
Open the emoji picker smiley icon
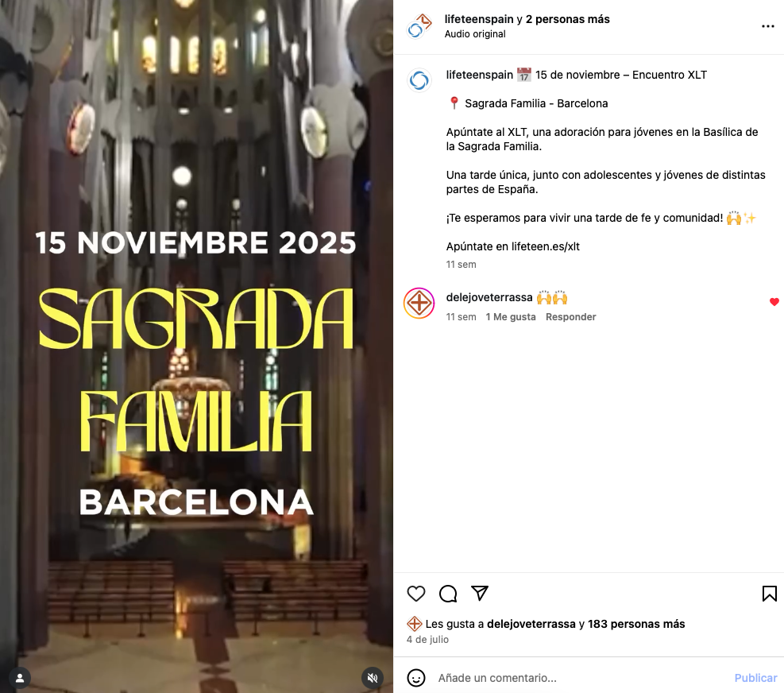tap(416, 678)
